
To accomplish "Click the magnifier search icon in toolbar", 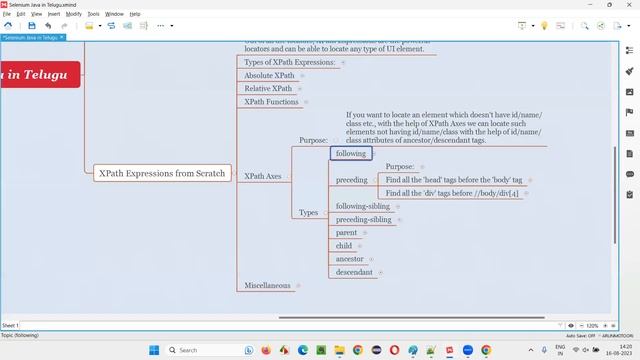I will click(x=585, y=26).
